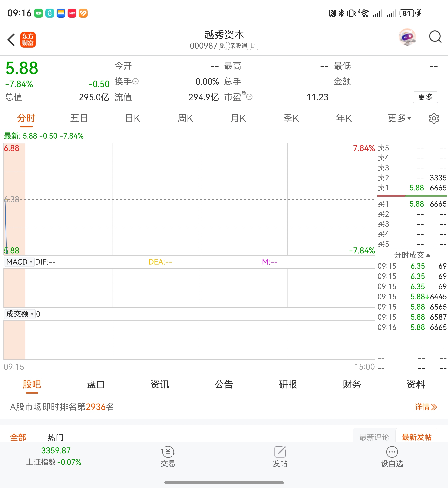This screenshot has width=448, height=488.
Task: Open the 资料 tab
Action: click(x=416, y=384)
